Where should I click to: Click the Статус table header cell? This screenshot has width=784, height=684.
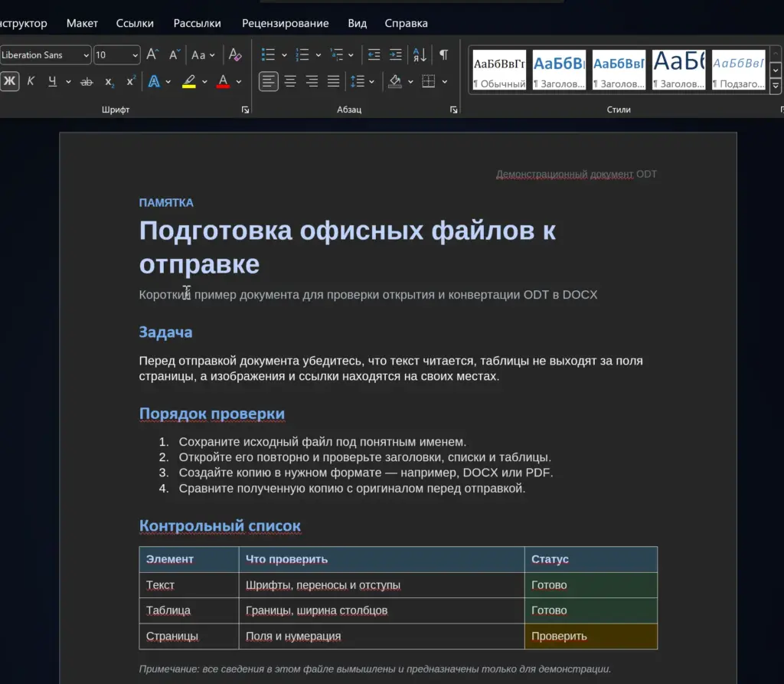pos(591,559)
